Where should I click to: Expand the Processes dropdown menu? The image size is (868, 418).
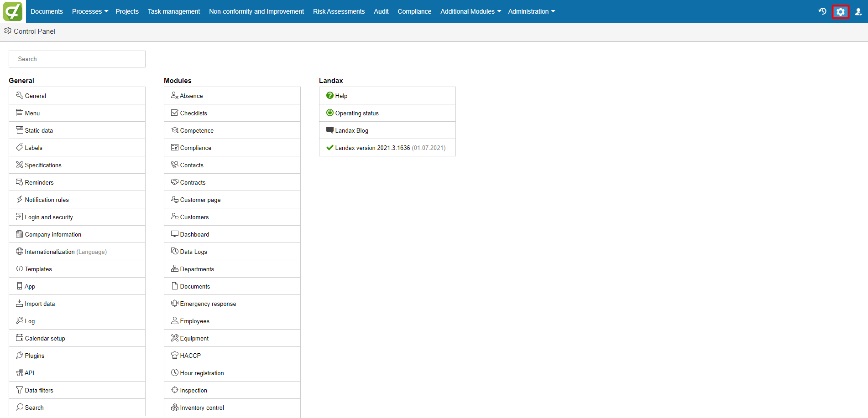[x=90, y=11]
